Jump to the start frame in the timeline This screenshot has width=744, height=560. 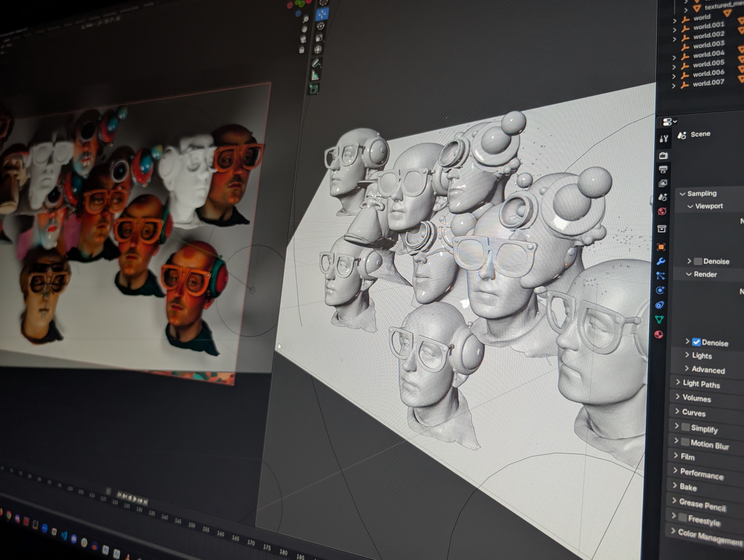point(120,493)
